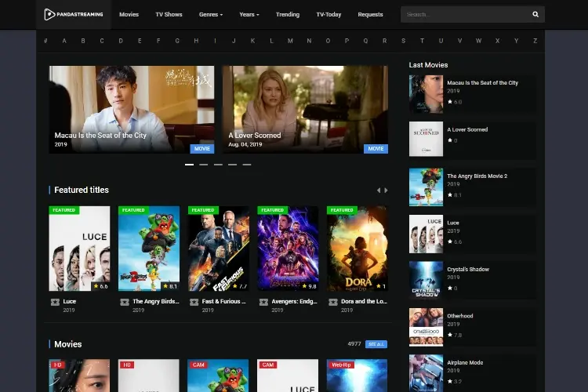
Task: Click the 4977 movies count
Action: click(354, 344)
